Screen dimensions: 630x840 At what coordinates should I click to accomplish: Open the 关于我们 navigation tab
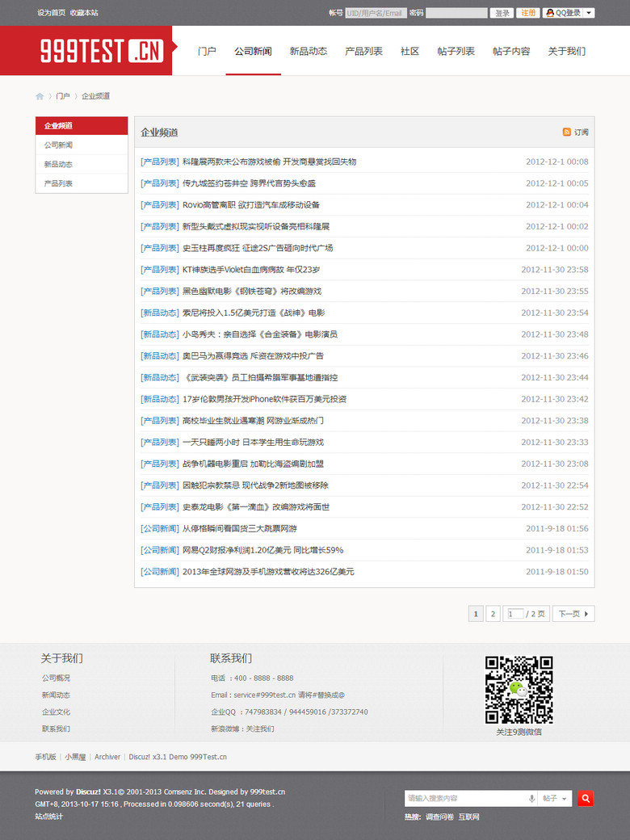coord(566,52)
